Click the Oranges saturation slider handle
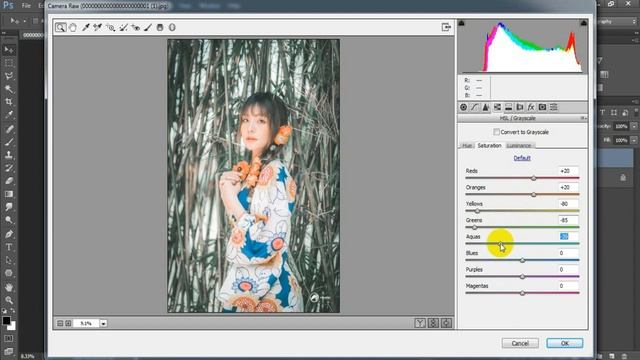This screenshot has width=640, height=360. coord(533,195)
